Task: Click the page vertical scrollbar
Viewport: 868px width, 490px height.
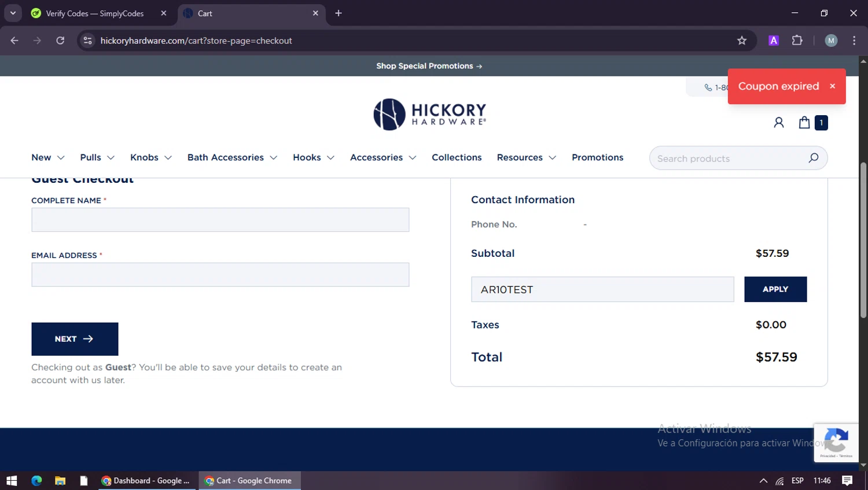Action: [863, 240]
